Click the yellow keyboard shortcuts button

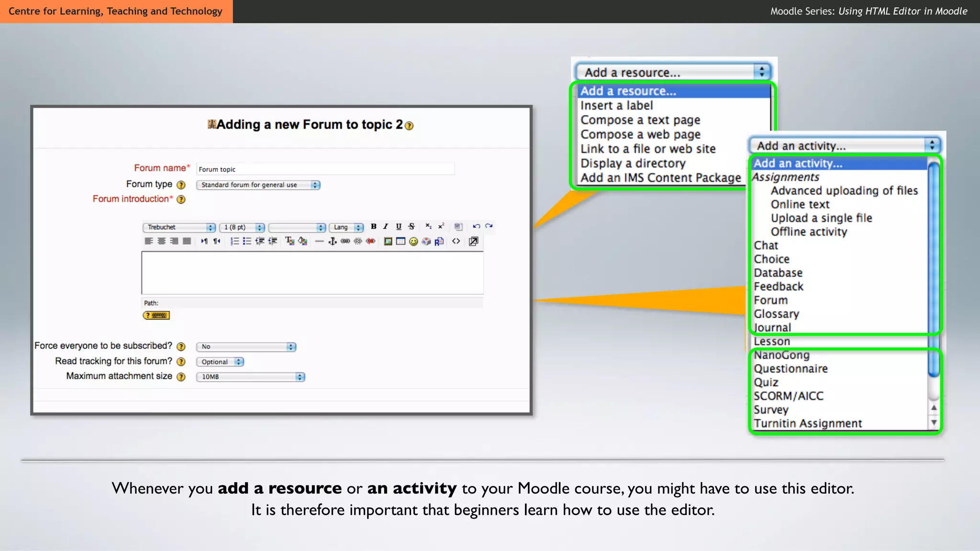(156, 315)
